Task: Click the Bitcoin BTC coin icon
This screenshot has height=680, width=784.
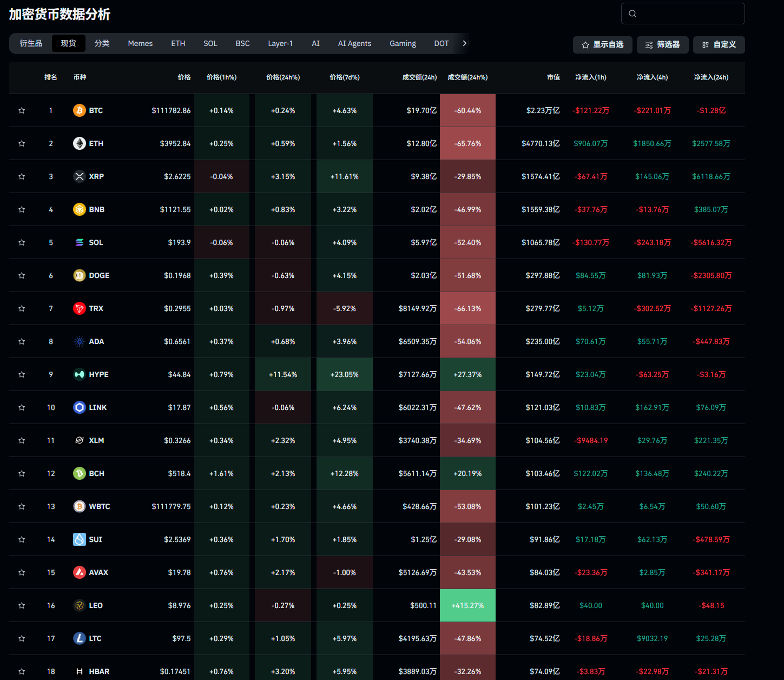Action: [80, 110]
